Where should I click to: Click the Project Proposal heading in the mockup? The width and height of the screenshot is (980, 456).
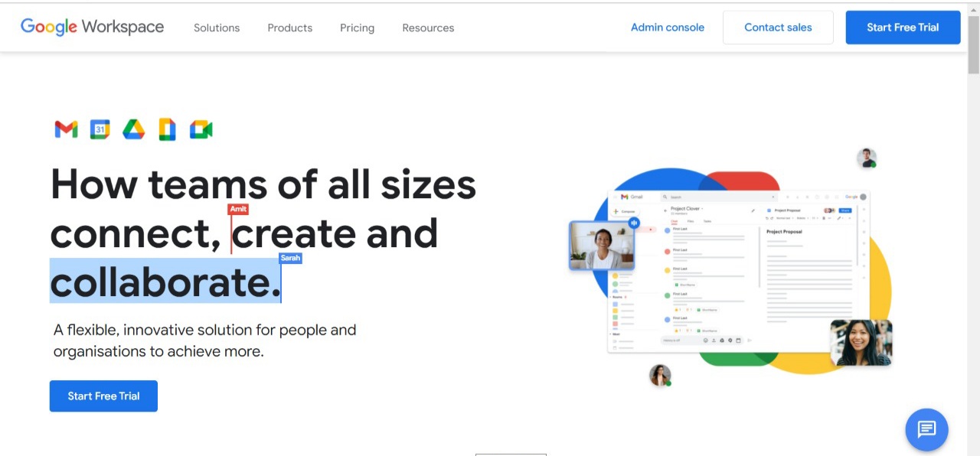pyautogui.click(x=785, y=232)
